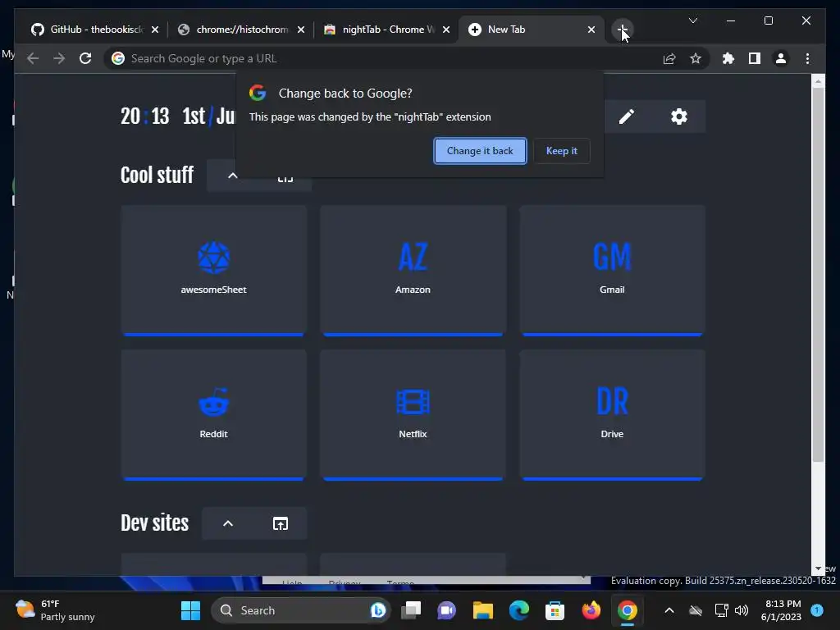Open Microsoft Edge from taskbar

pyautogui.click(x=518, y=610)
